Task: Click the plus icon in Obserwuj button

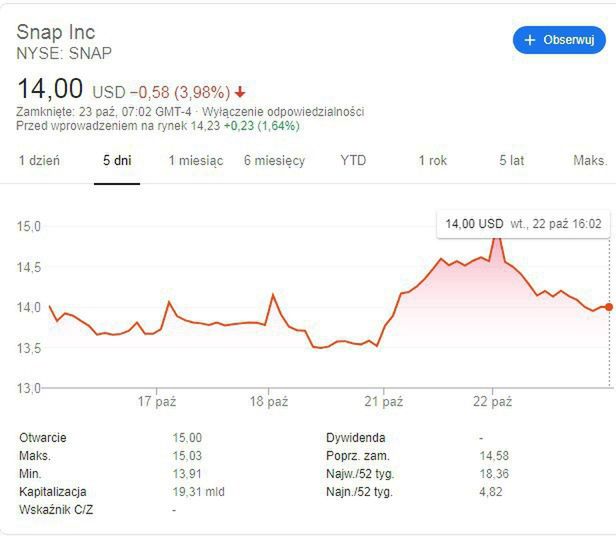Action: click(x=529, y=40)
